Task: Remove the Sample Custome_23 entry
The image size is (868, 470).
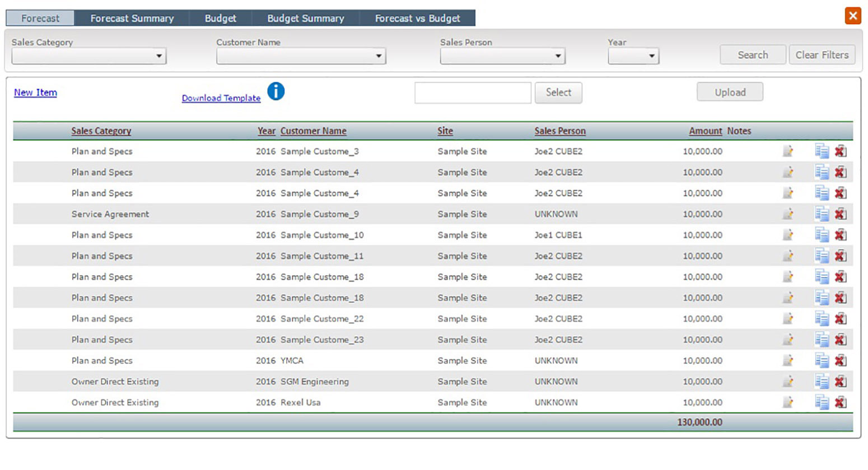Action: tap(840, 340)
